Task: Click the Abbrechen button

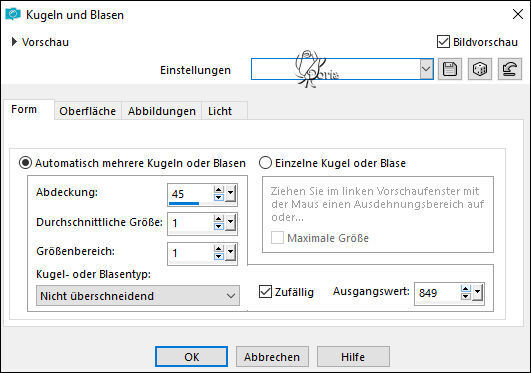Action: (272, 356)
